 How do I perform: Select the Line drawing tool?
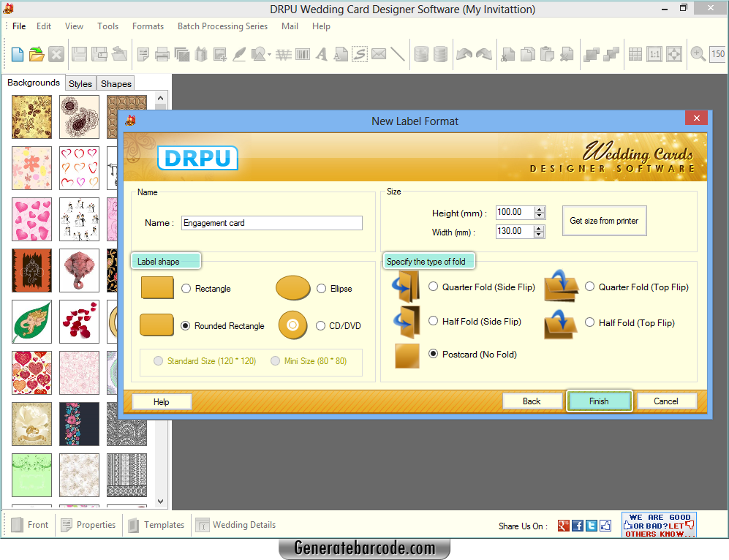(398, 54)
